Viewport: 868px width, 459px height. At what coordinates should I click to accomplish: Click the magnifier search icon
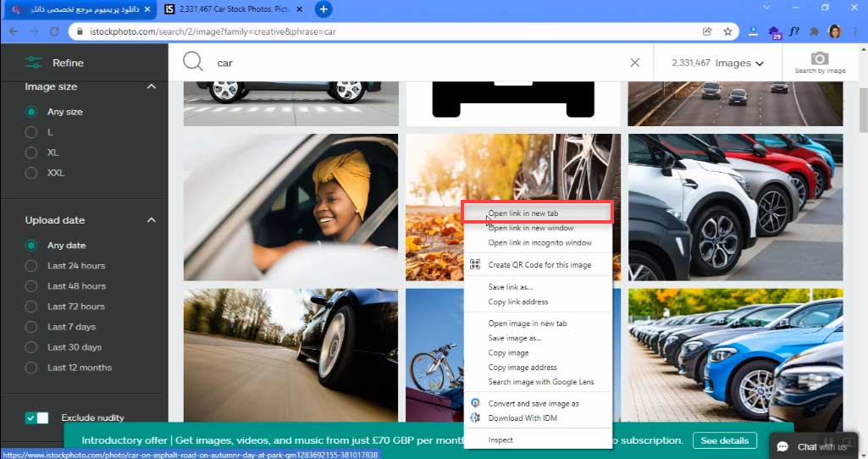pyautogui.click(x=192, y=62)
